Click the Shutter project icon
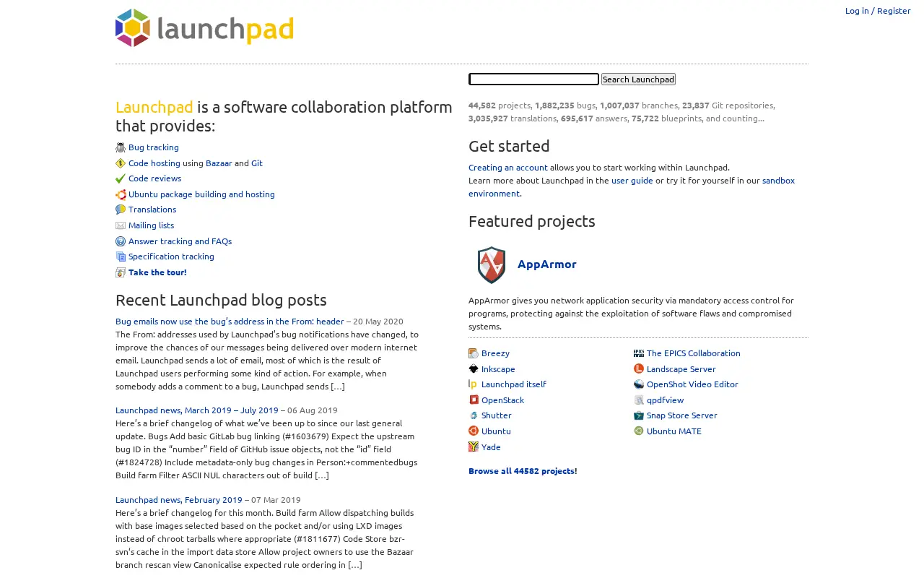Screen dimensions: 924x578 coord(474,415)
